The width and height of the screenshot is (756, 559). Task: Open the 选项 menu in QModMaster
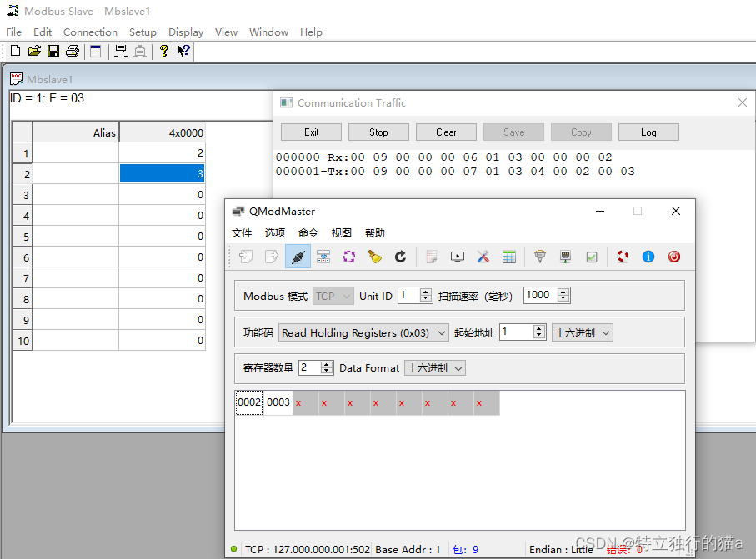[275, 232]
